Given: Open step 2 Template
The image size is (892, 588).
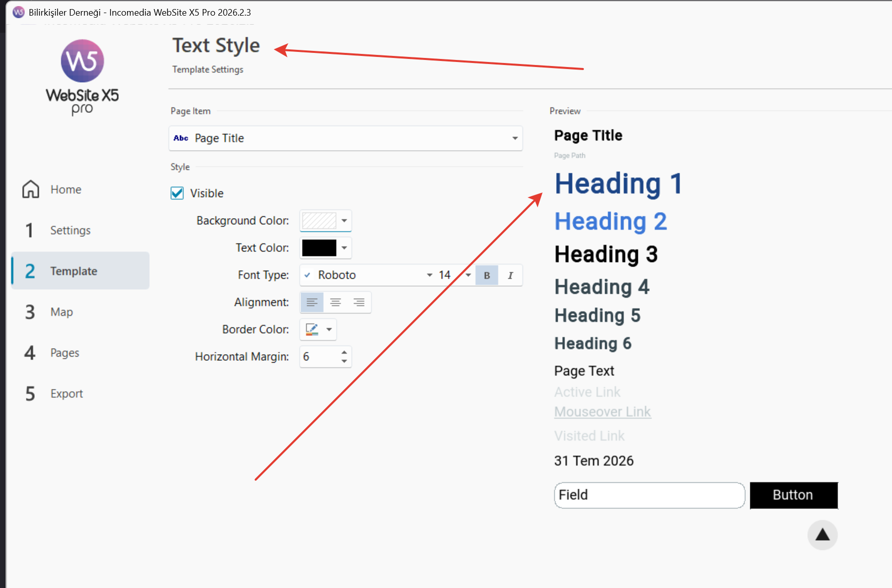Looking at the screenshot, I should (x=81, y=271).
